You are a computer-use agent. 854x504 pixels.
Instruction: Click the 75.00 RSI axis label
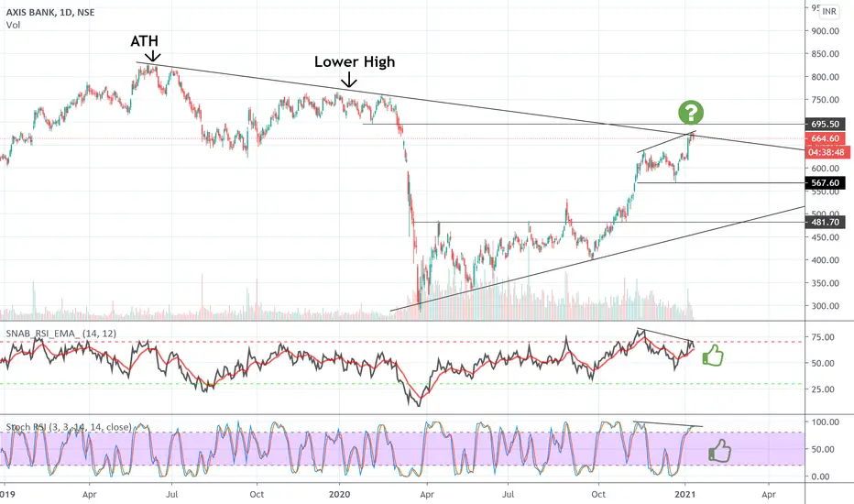pyautogui.click(x=823, y=337)
